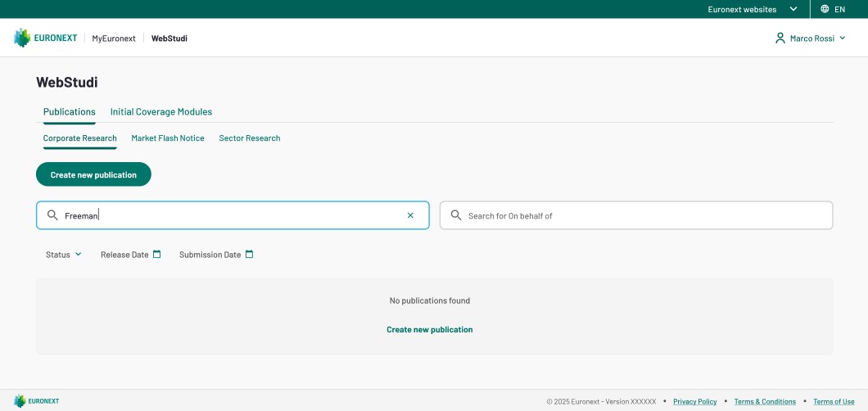
Task: Click WebStudi in the header breadcrumb
Action: (x=170, y=38)
